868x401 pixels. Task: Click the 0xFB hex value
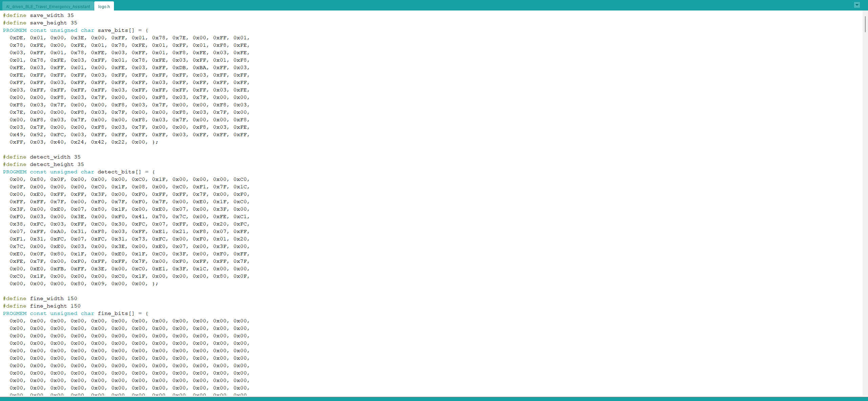tap(57, 269)
